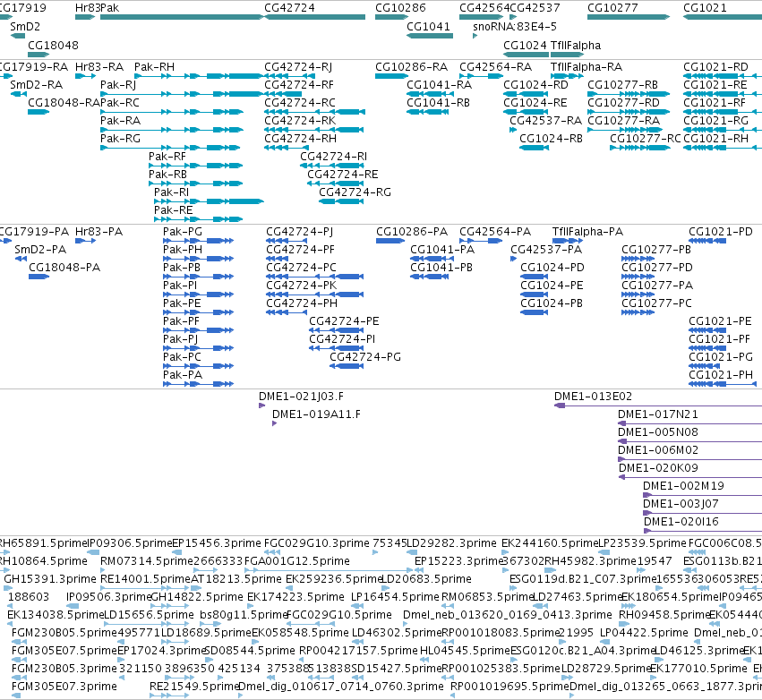Click EST Dmel_neb_013620_0169_0413.3prime
The image size is (762, 700).
507,616
